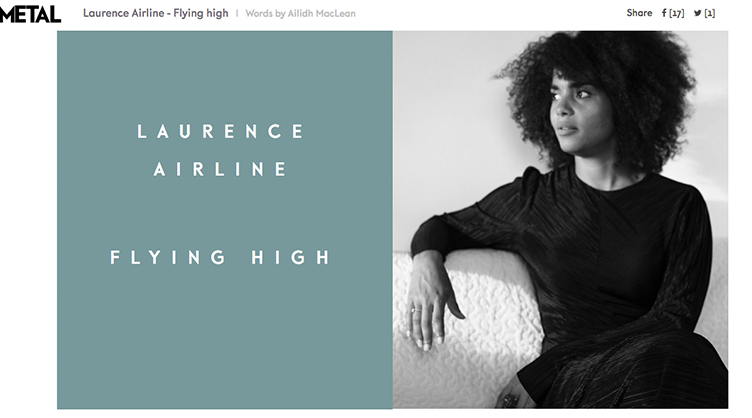Click the separator bar before author credit
Screen dimensions: 752x418
coord(237,13)
